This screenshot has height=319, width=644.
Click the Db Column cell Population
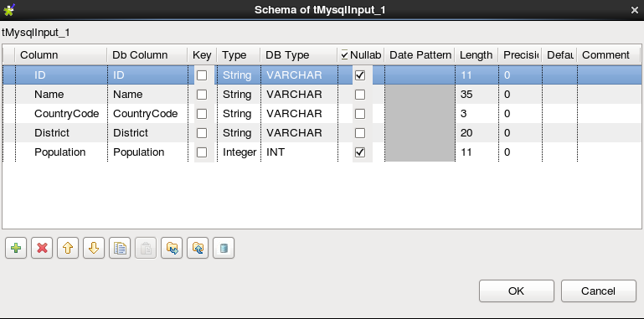pyautogui.click(x=147, y=152)
